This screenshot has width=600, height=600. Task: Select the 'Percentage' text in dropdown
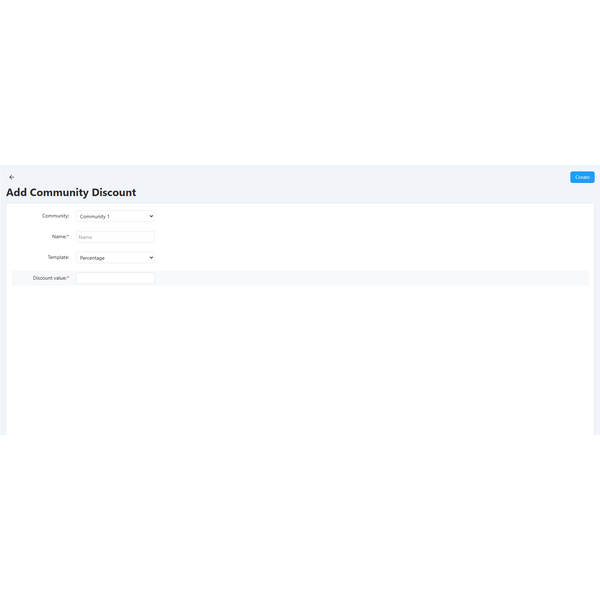click(x=93, y=258)
